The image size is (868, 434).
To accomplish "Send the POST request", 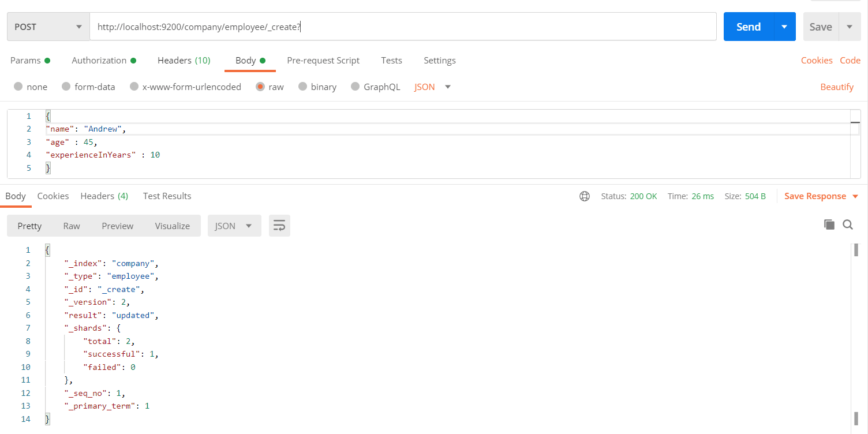I will [x=749, y=27].
